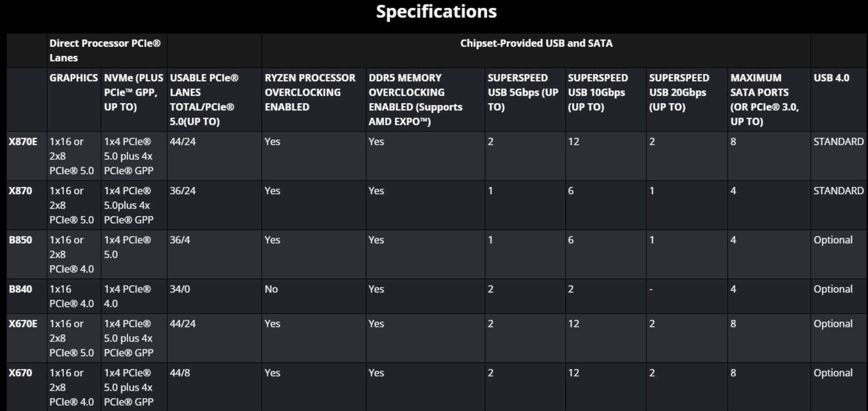Select the B850 row label

pyautogui.click(x=20, y=240)
